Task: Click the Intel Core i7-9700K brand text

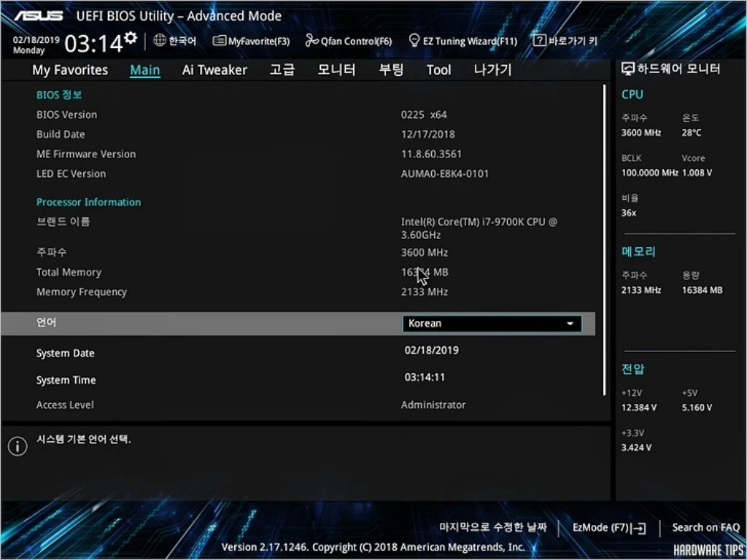Action: click(x=479, y=228)
